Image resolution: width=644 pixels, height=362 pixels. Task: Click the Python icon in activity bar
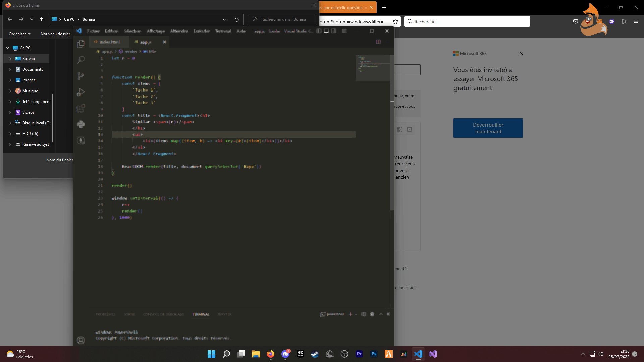pyautogui.click(x=81, y=124)
